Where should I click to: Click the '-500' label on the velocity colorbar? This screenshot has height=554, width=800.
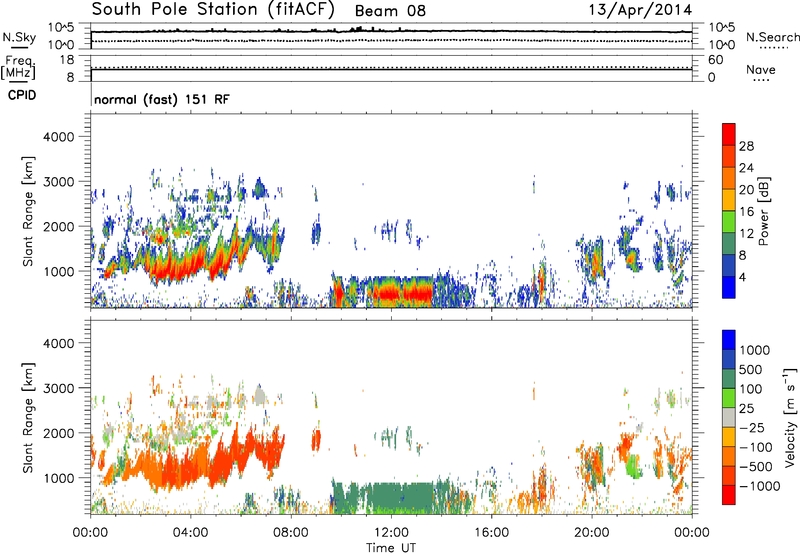(755, 466)
